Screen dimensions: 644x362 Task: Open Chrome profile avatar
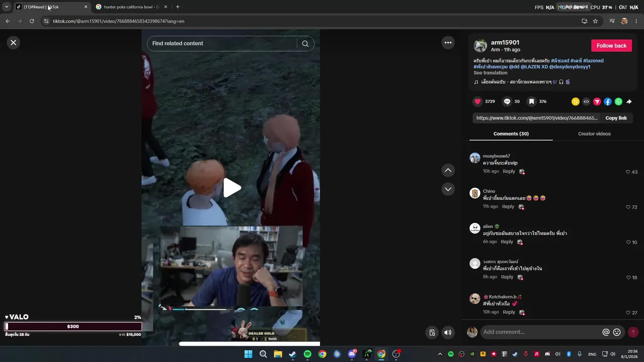tap(624, 21)
